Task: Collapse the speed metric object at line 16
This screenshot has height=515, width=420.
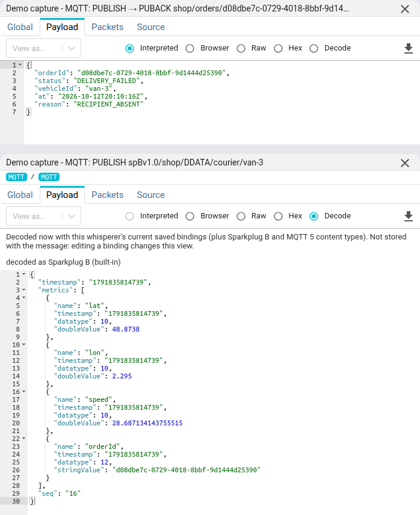Action: 23,392
